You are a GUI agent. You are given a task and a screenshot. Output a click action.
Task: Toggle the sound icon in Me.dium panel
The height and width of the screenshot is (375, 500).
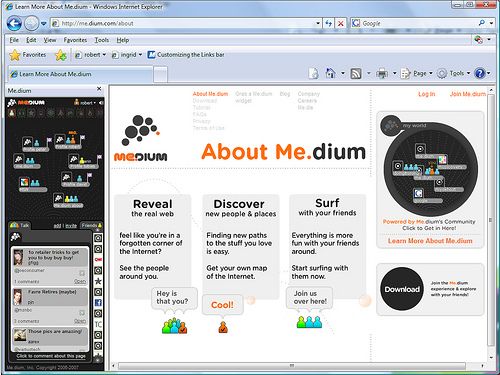101,103
